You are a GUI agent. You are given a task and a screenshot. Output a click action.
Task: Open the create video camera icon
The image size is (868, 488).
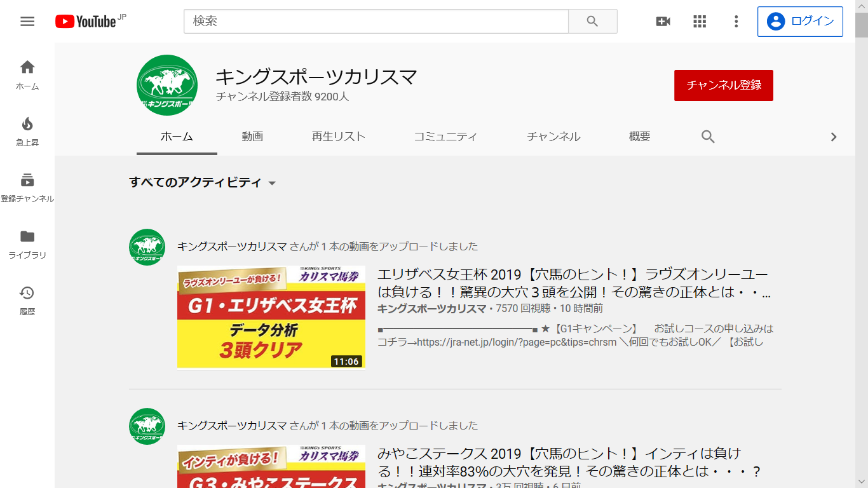[663, 22]
